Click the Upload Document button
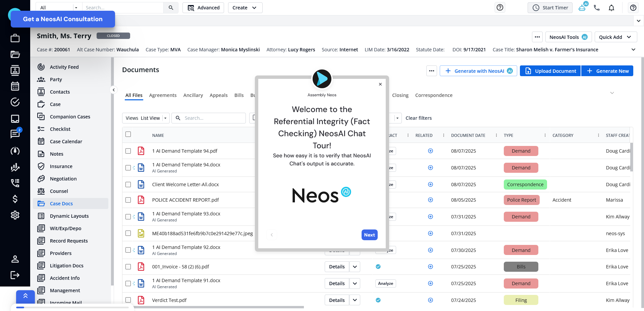Viewport: 644px width, 311px height. pyautogui.click(x=550, y=71)
